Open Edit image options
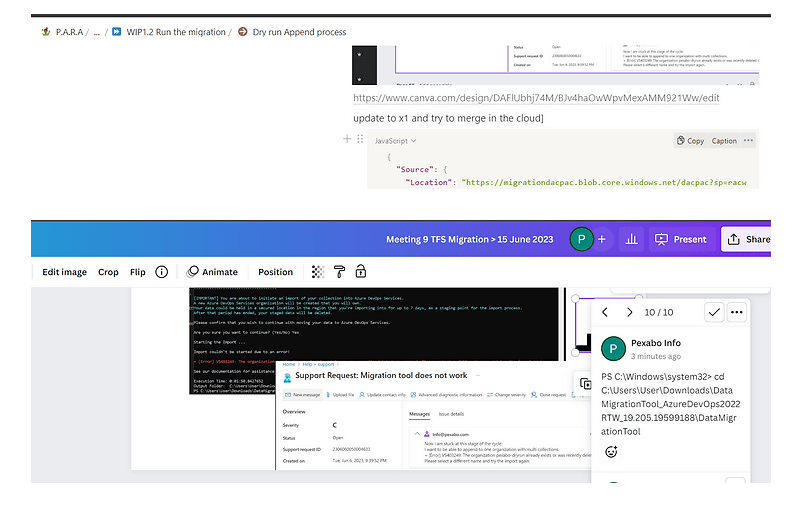796x527 pixels. click(x=64, y=272)
